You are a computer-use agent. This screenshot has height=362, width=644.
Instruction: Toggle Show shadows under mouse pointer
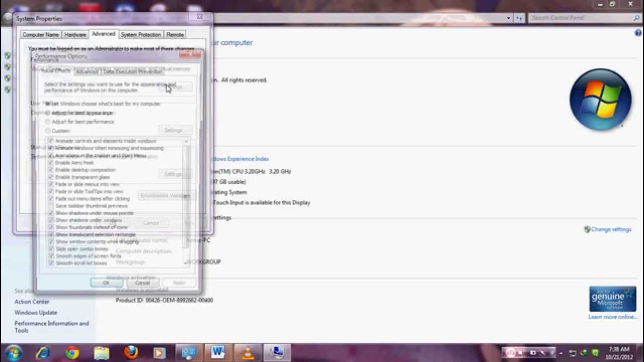(x=51, y=213)
